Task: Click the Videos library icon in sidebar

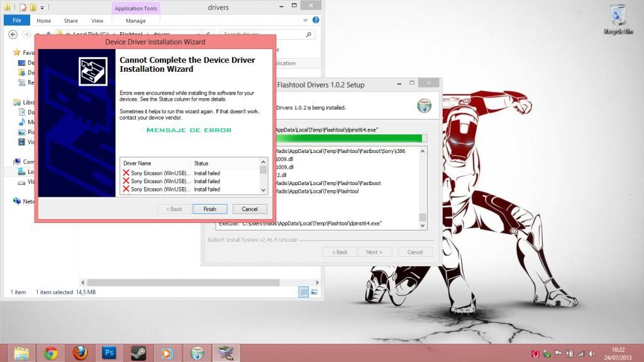Action: click(22, 142)
